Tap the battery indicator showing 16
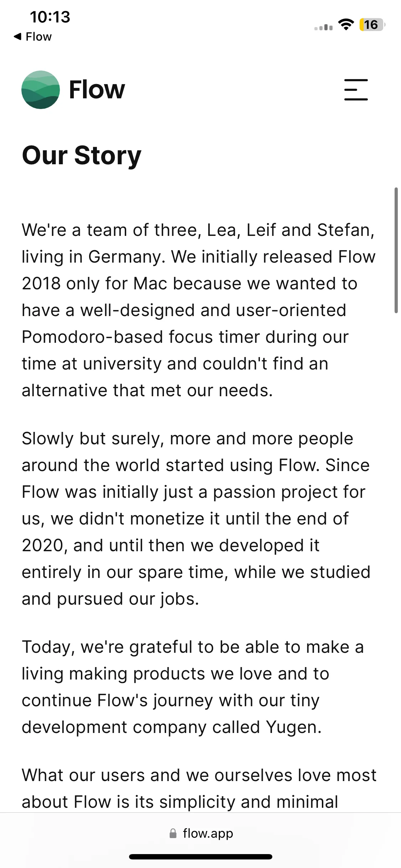 [x=372, y=25]
